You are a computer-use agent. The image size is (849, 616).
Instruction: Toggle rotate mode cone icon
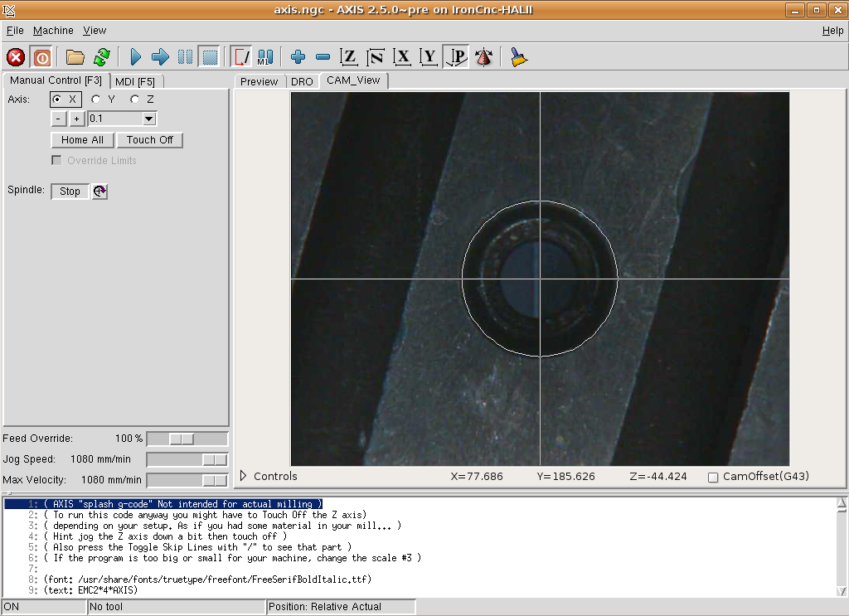coord(483,57)
